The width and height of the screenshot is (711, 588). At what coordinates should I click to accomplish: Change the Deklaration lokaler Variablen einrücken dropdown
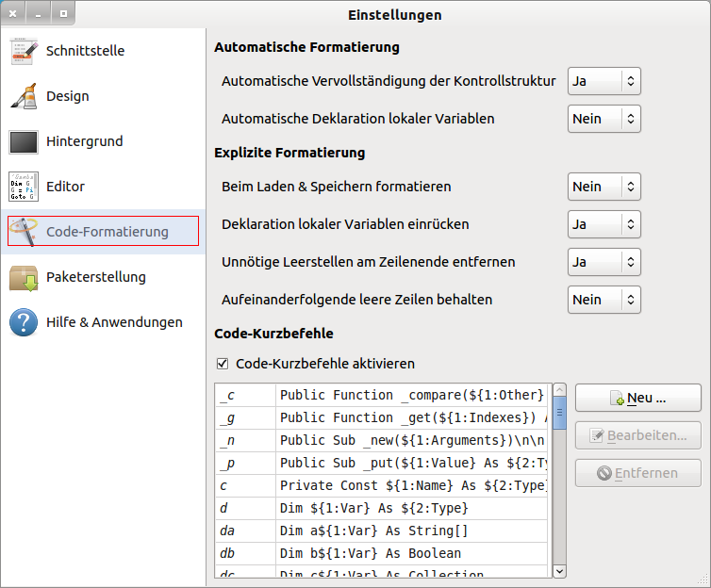(x=604, y=224)
